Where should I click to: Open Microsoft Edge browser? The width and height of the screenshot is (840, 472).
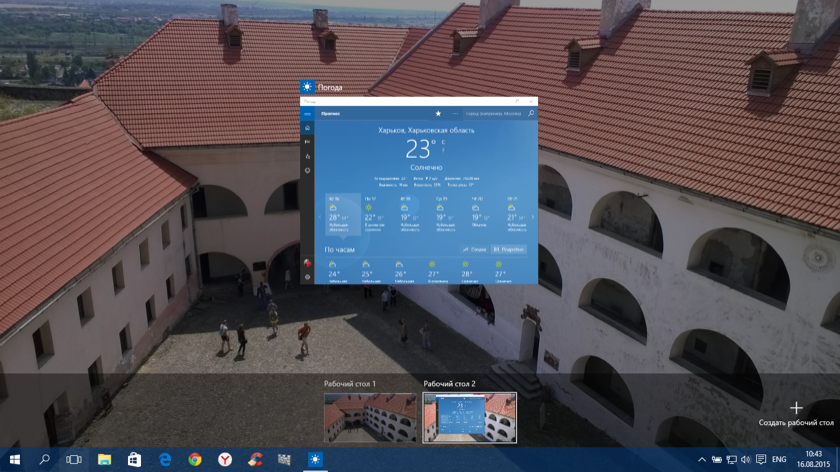tap(165, 459)
